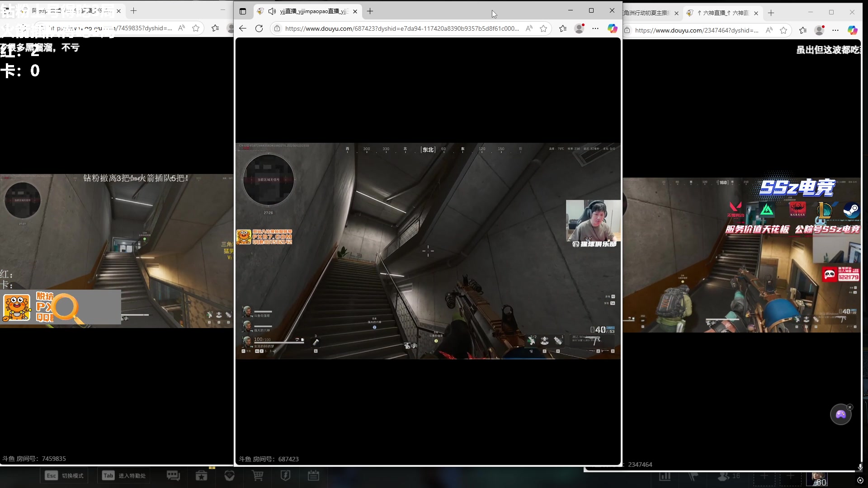Image resolution: width=868 pixels, height=488 pixels.
Task: View site info lock icon for douyu.com/687423
Action: click(x=277, y=28)
